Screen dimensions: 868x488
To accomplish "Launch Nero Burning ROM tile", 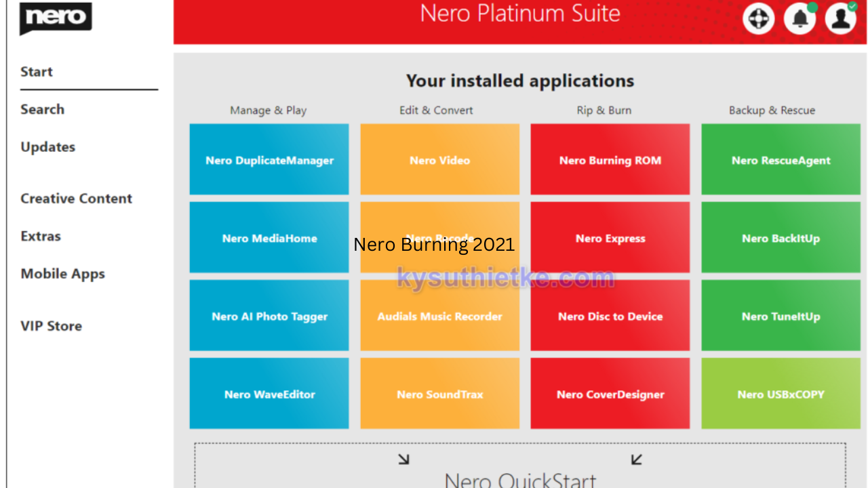I will tap(610, 160).
